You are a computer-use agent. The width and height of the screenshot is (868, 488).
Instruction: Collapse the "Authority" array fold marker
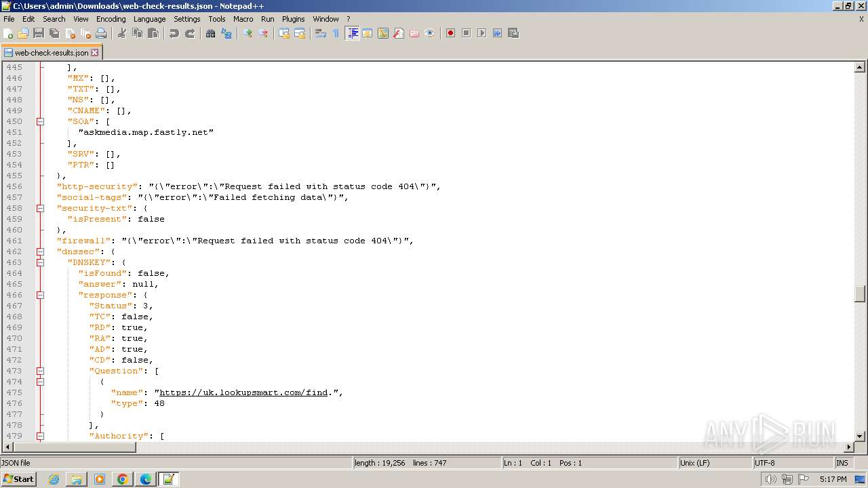click(x=40, y=436)
